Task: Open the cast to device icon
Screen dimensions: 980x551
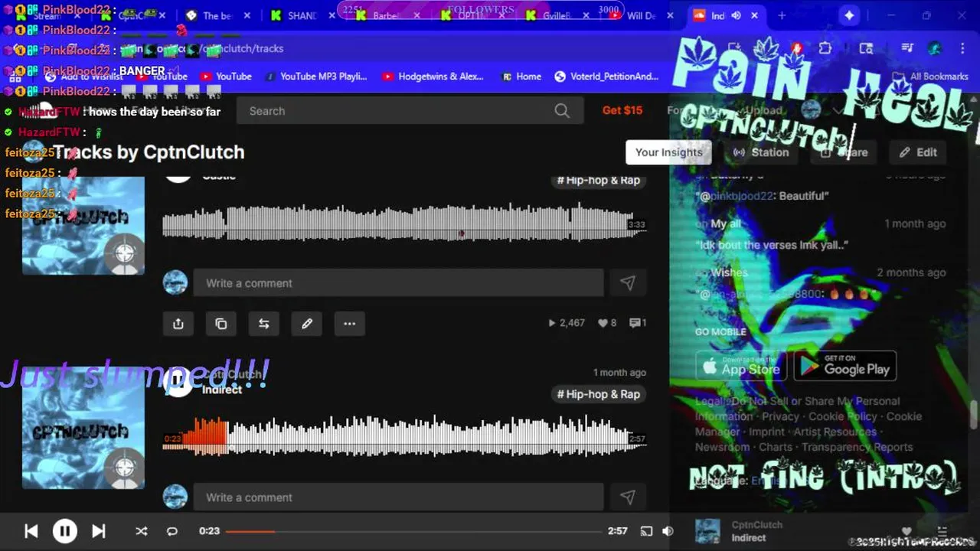Action: point(646,531)
